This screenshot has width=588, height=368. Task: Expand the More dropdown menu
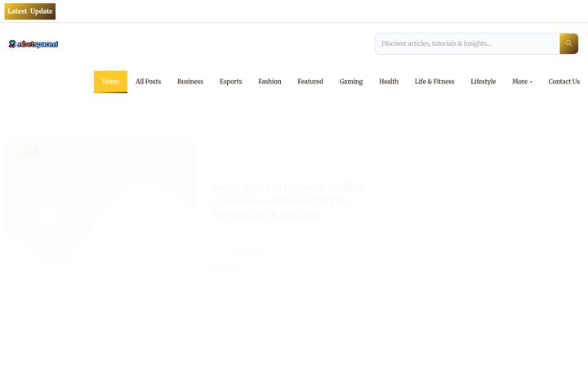coord(522,82)
